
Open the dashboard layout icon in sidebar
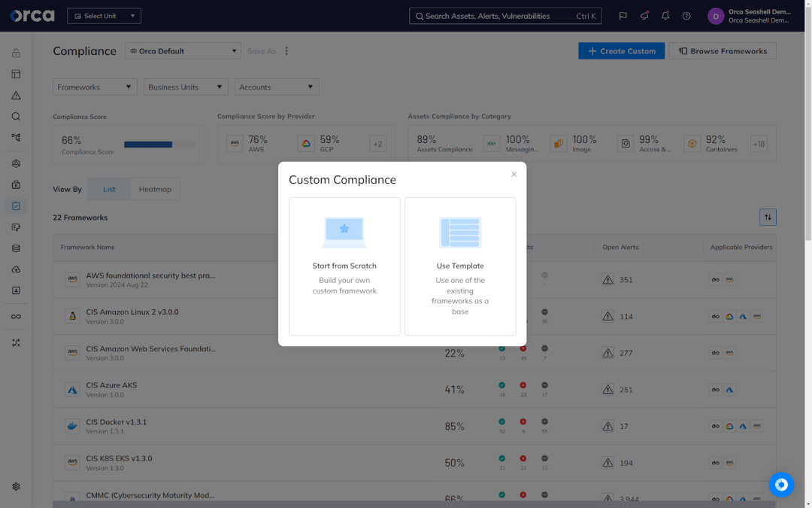[x=16, y=74]
